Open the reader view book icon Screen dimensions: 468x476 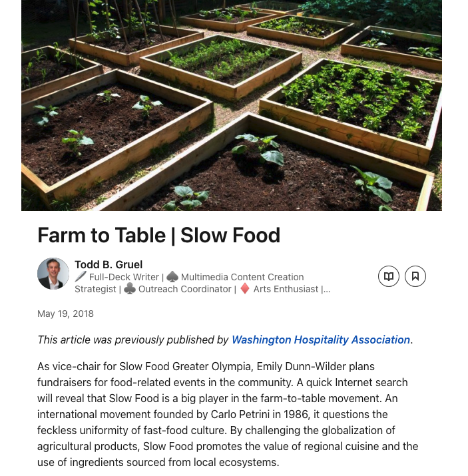point(389,276)
